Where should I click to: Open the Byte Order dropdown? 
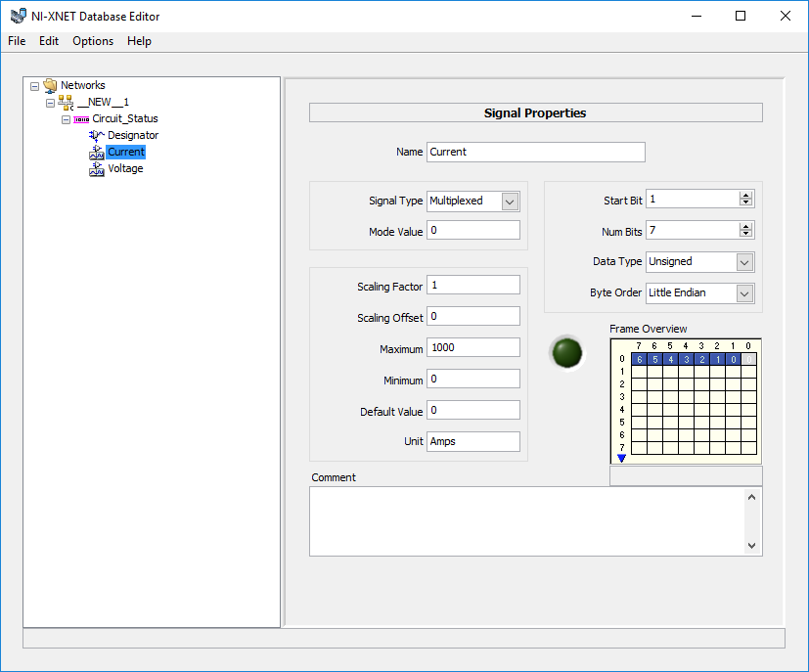pyautogui.click(x=744, y=294)
